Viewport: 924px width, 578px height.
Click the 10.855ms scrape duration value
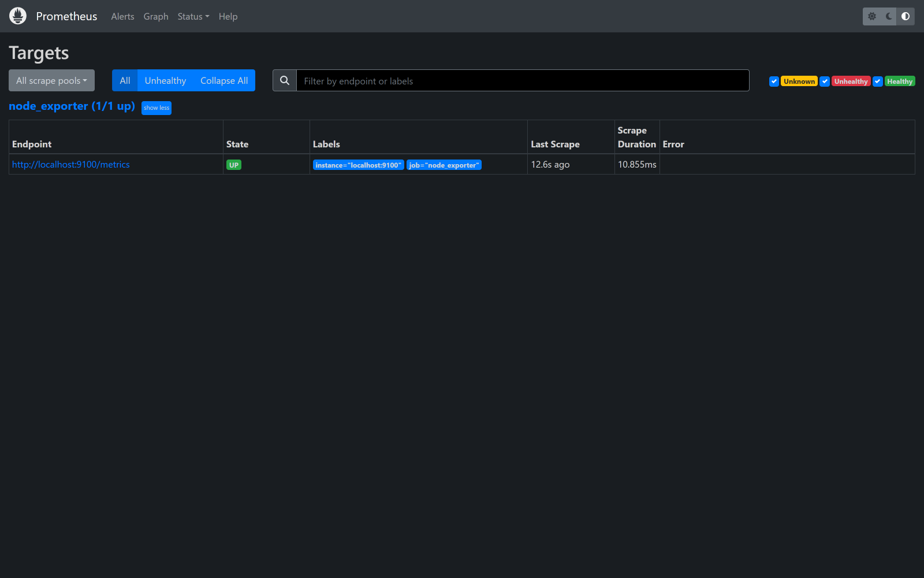pos(637,165)
